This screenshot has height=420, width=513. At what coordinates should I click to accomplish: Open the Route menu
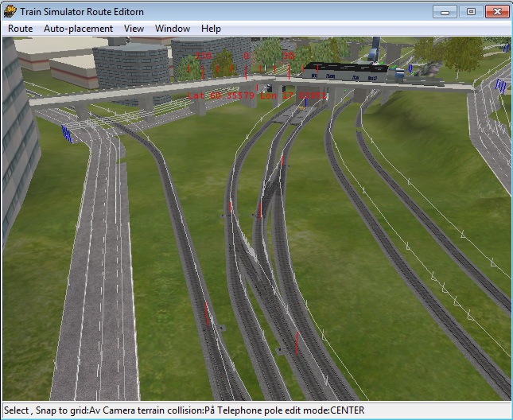click(x=21, y=29)
